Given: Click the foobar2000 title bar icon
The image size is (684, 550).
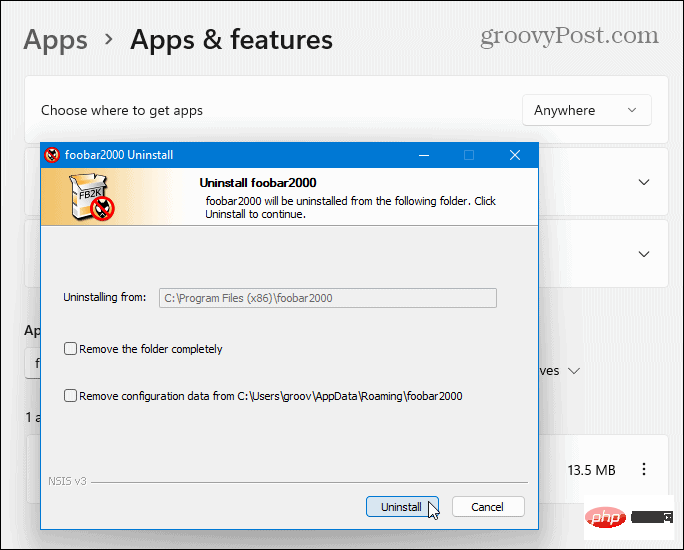Looking at the screenshot, I should click(x=52, y=155).
